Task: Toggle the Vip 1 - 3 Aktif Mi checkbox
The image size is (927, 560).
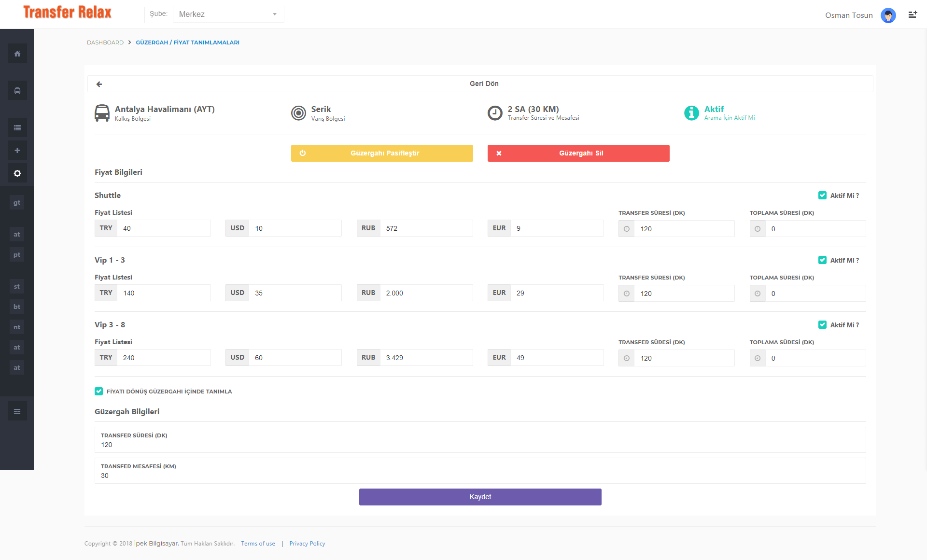Action: (x=822, y=260)
